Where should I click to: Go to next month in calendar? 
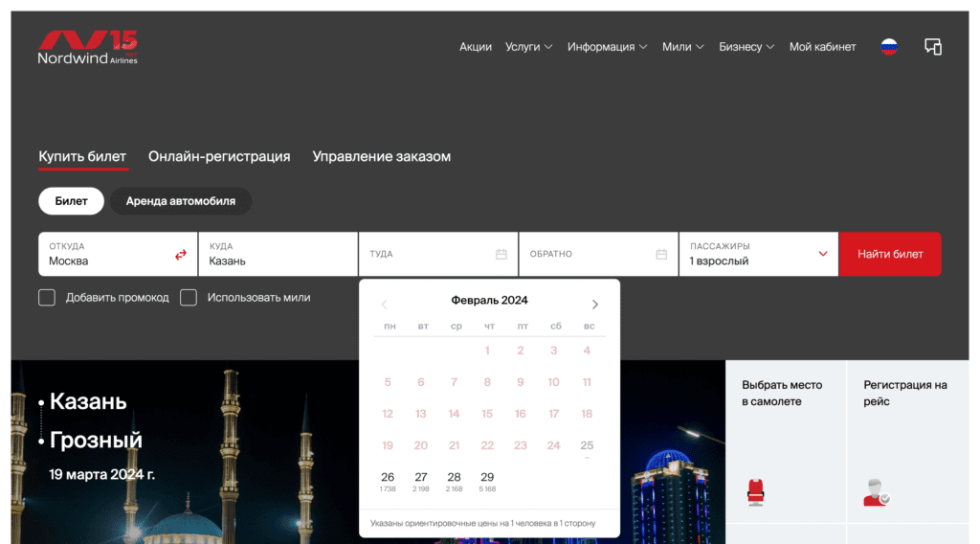tap(595, 305)
